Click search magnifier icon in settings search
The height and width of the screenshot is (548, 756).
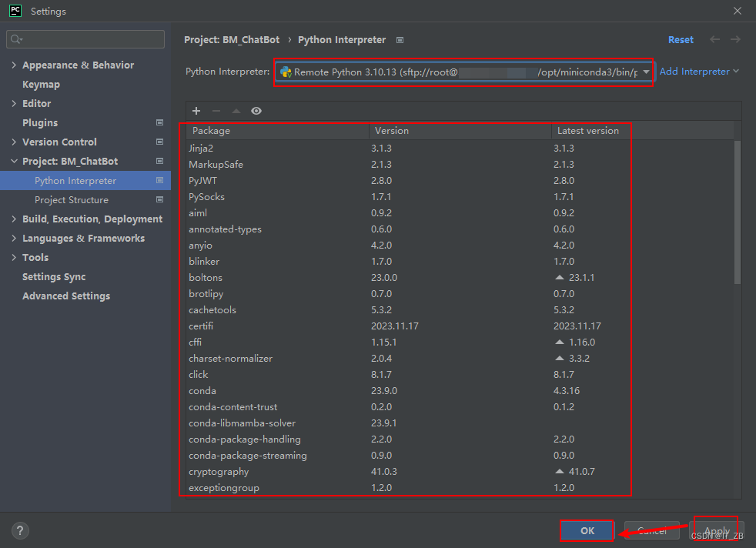click(x=16, y=39)
